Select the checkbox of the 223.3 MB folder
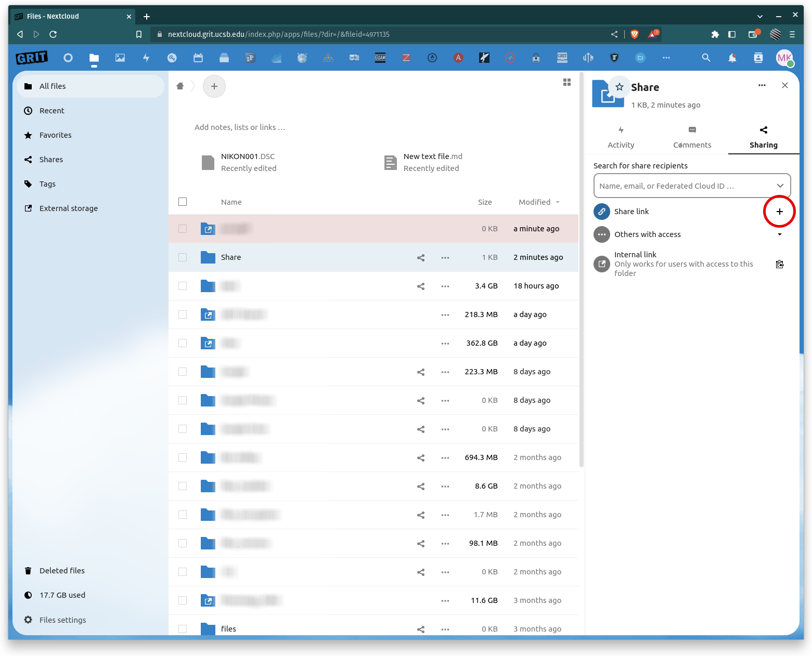The width and height of the screenshot is (812, 656). [183, 372]
